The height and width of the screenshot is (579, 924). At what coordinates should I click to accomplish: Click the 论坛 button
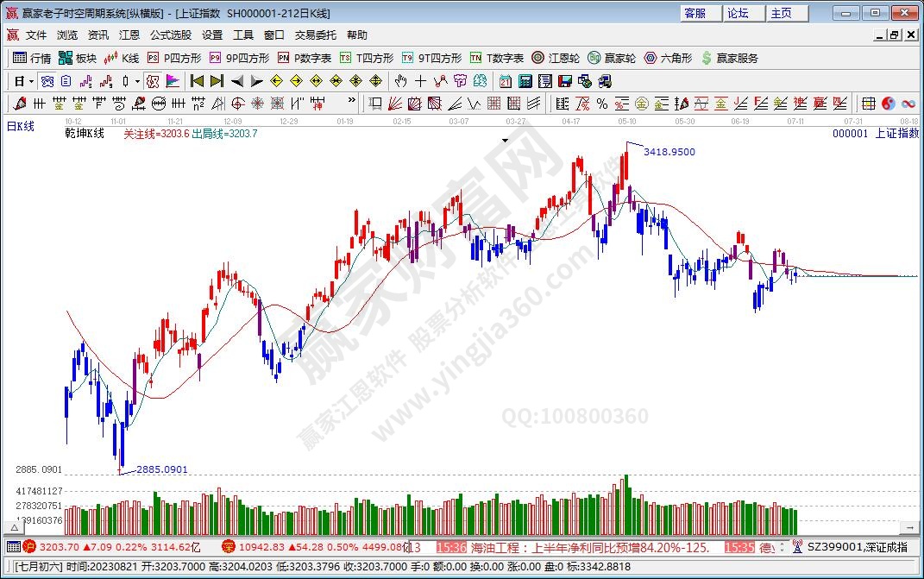[738, 13]
